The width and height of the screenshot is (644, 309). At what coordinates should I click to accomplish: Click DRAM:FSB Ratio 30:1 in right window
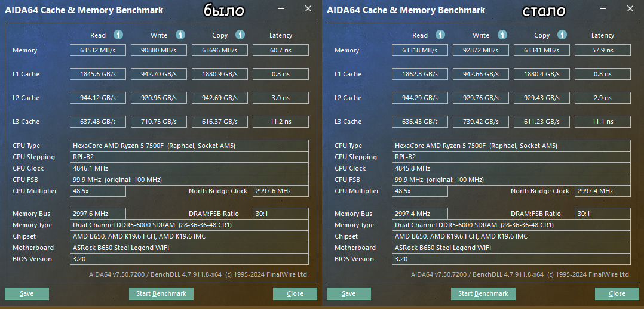click(603, 214)
